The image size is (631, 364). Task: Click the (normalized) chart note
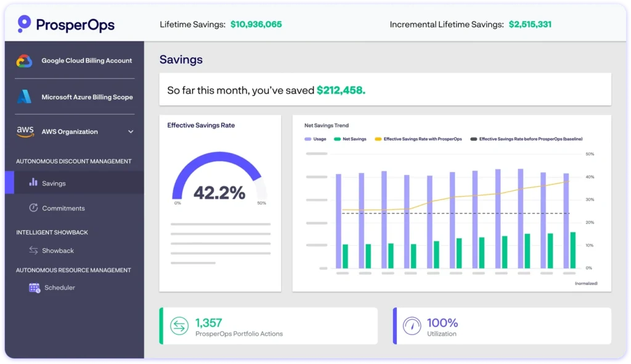(586, 283)
